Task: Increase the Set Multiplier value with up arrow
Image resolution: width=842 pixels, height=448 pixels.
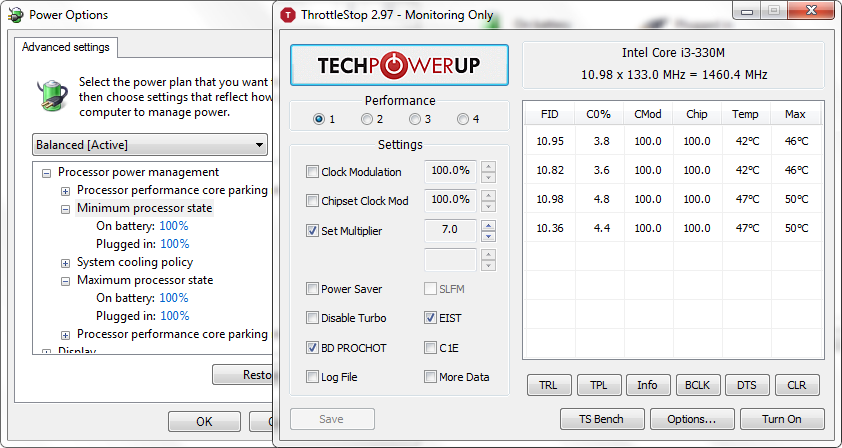Action: coord(488,225)
